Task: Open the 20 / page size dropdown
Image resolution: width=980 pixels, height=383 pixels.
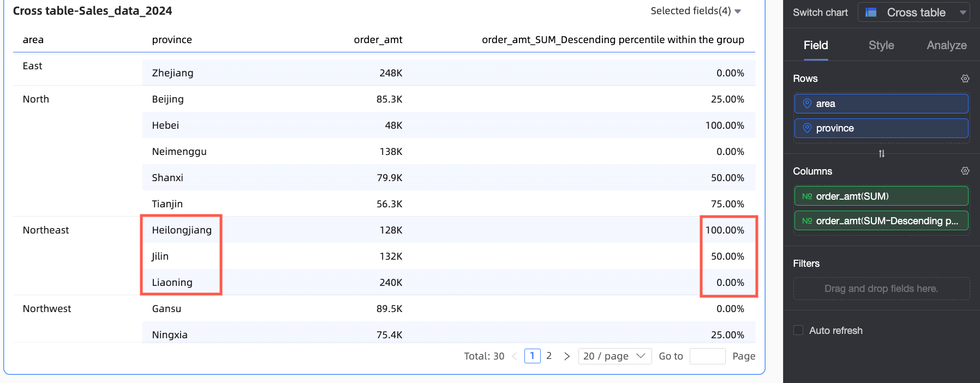Action: [615, 356]
